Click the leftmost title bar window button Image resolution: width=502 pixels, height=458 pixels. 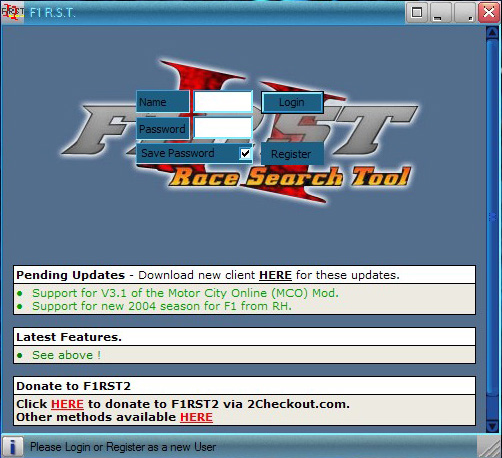(417, 13)
